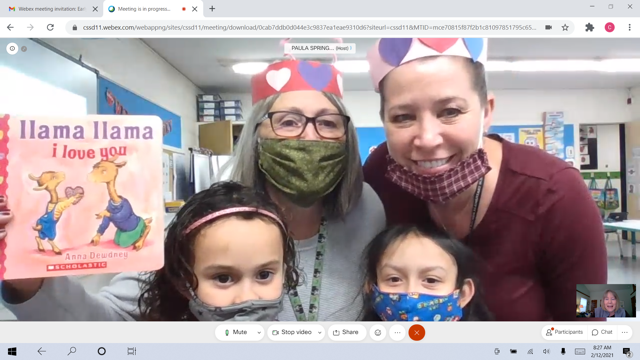This screenshot has height=360, width=640.
Task: Open the more options ellipsis in meeting controls
Action: tap(397, 333)
